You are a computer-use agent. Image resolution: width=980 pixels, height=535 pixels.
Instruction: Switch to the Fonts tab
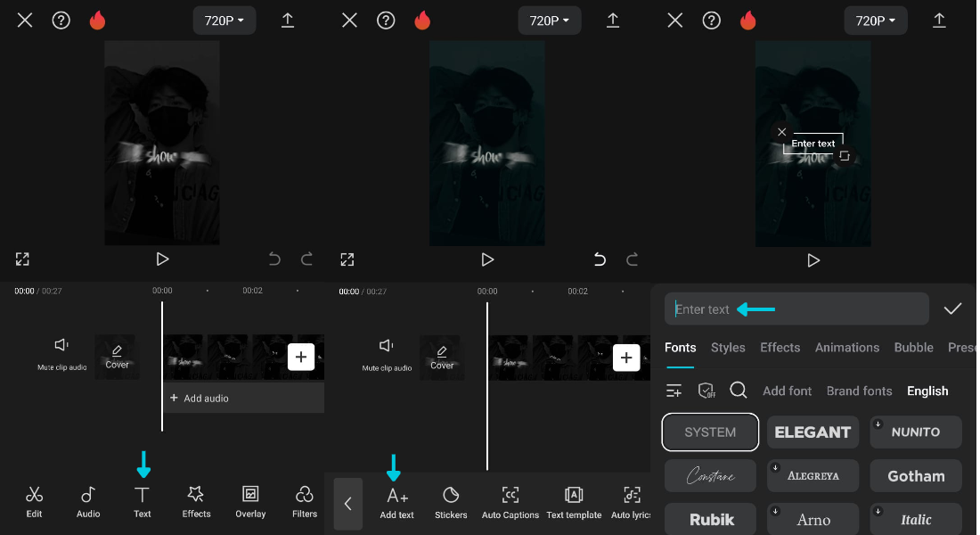(x=680, y=348)
